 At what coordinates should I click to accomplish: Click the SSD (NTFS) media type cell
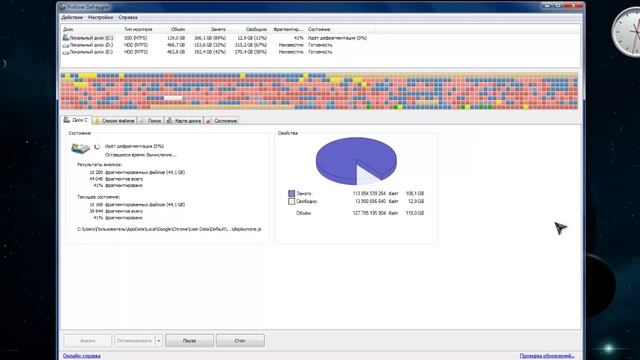coord(136,38)
